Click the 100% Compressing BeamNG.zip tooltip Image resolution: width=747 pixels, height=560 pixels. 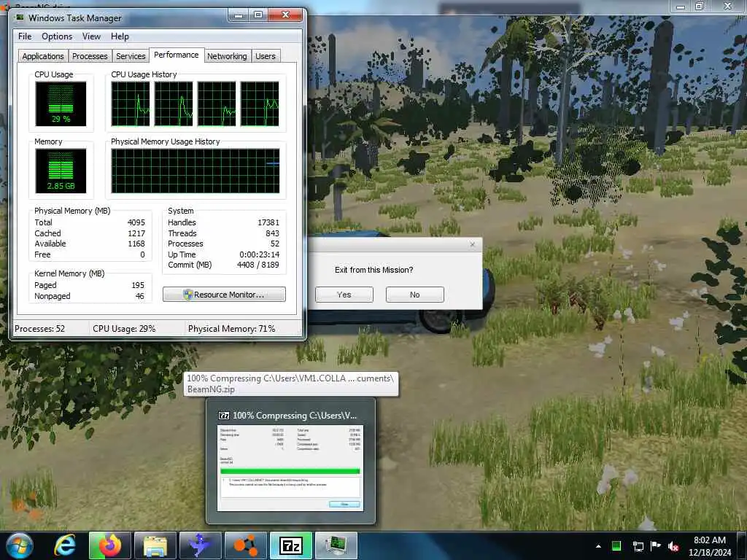pos(290,384)
